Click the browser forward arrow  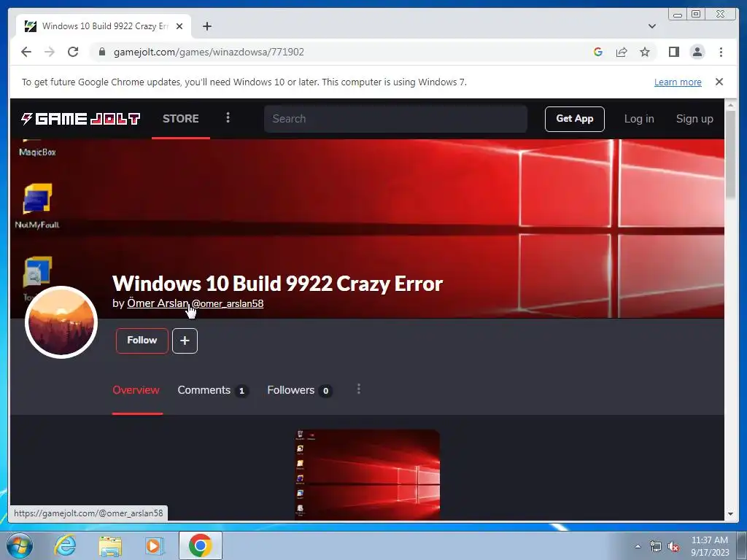pyautogui.click(x=50, y=52)
